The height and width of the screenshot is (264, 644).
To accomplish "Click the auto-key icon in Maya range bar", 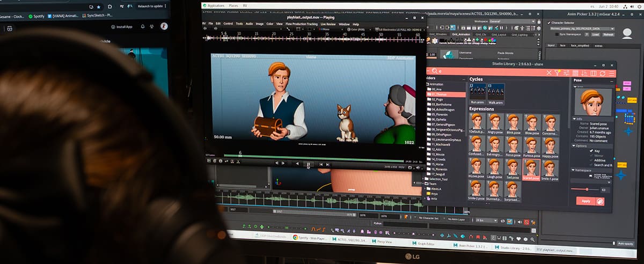I will (526, 222).
